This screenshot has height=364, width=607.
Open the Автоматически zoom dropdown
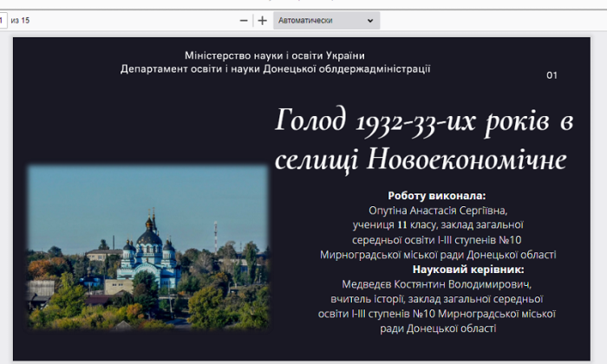click(x=326, y=20)
